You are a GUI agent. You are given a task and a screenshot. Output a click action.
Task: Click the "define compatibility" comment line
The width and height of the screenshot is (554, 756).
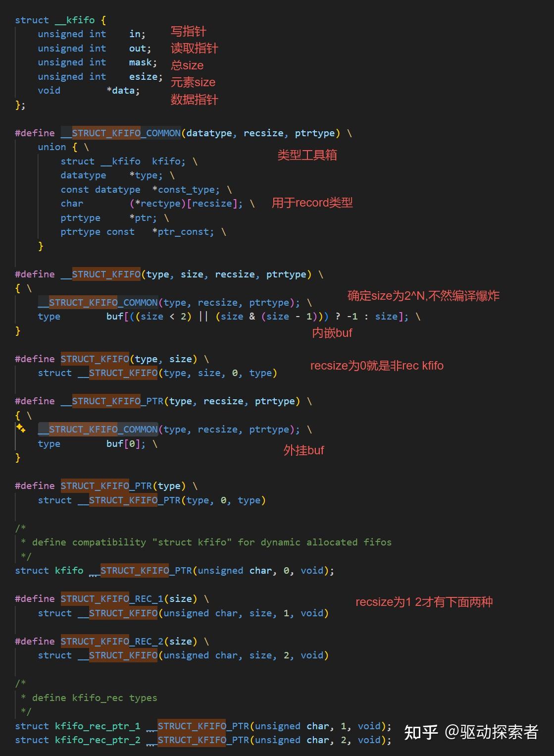coord(206,542)
